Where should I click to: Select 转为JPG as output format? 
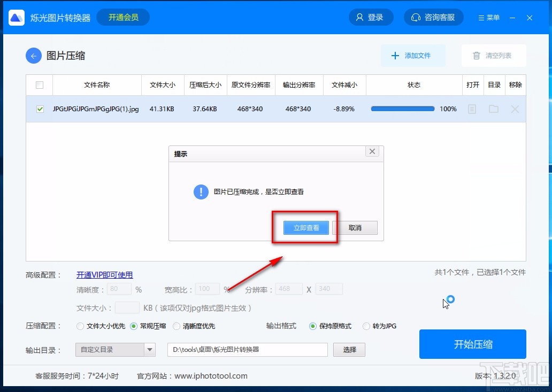click(366, 326)
